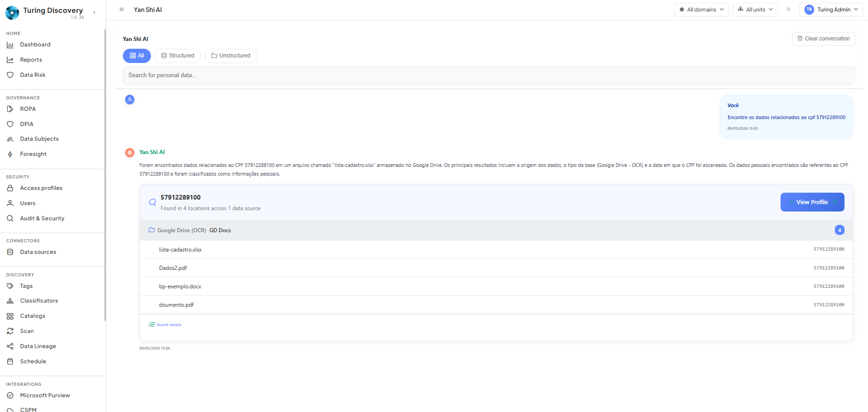Open the Dados2.pdf result row
This screenshot has width=868, height=412.
496,268
